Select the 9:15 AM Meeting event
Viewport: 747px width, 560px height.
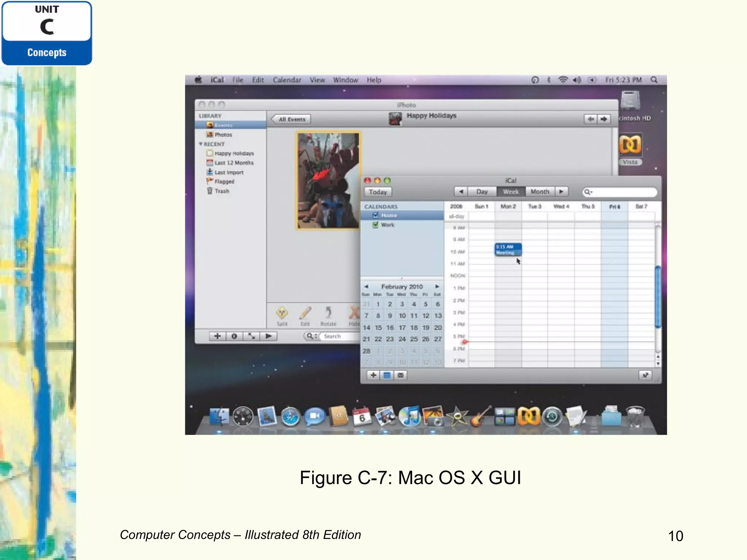click(508, 249)
